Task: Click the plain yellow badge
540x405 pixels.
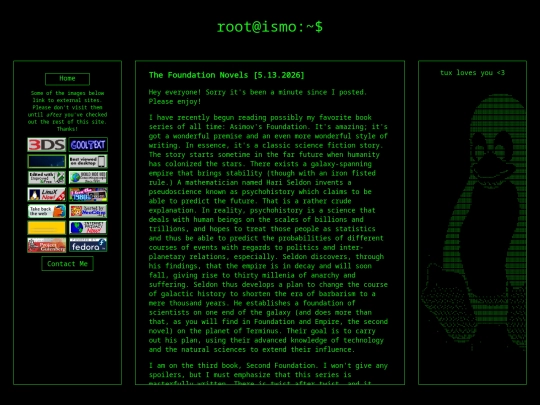Action: [46, 228]
